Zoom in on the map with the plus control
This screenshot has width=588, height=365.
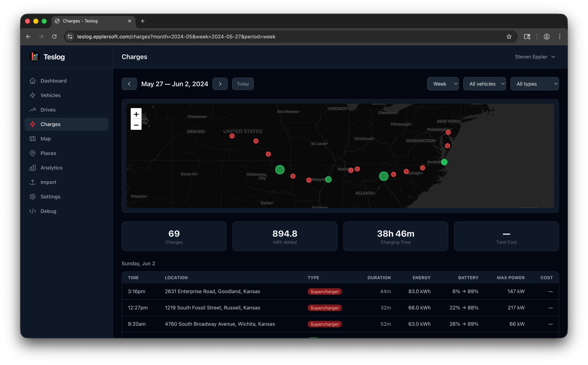(136, 114)
